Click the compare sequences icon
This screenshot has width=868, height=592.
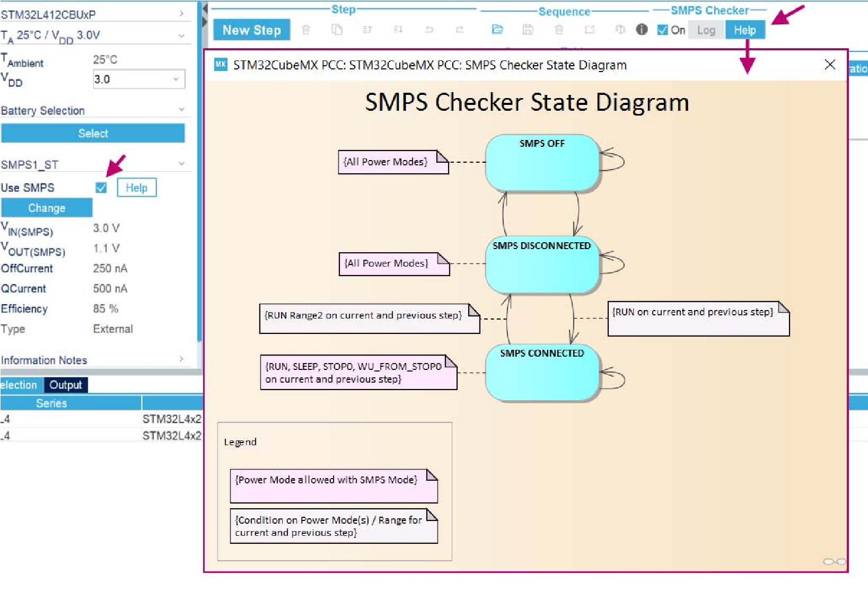point(620,30)
